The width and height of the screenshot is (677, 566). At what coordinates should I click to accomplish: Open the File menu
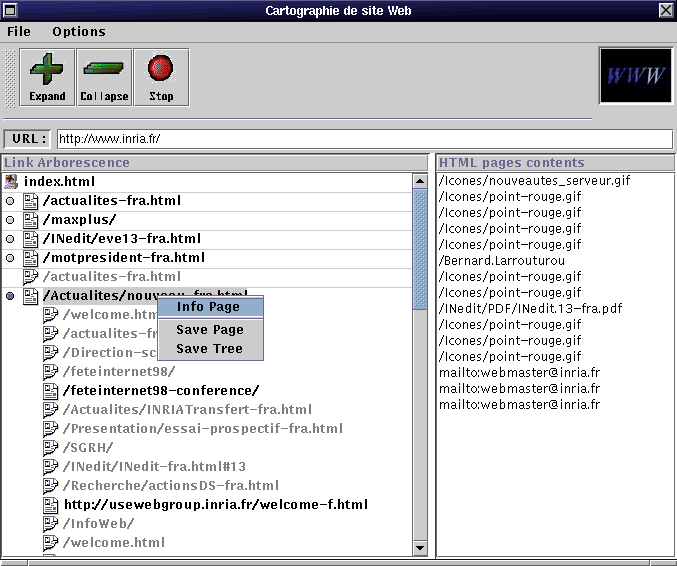[19, 32]
